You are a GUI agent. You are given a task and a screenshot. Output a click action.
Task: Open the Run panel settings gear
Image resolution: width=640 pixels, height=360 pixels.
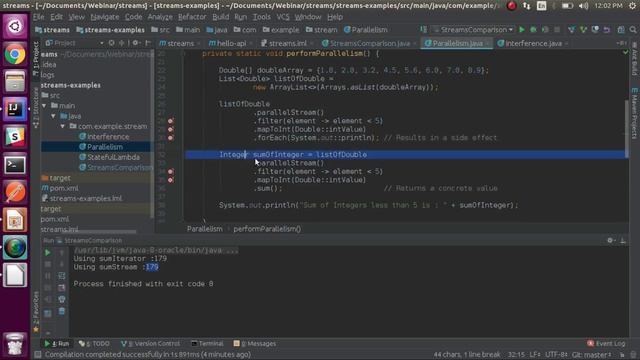coord(610,240)
